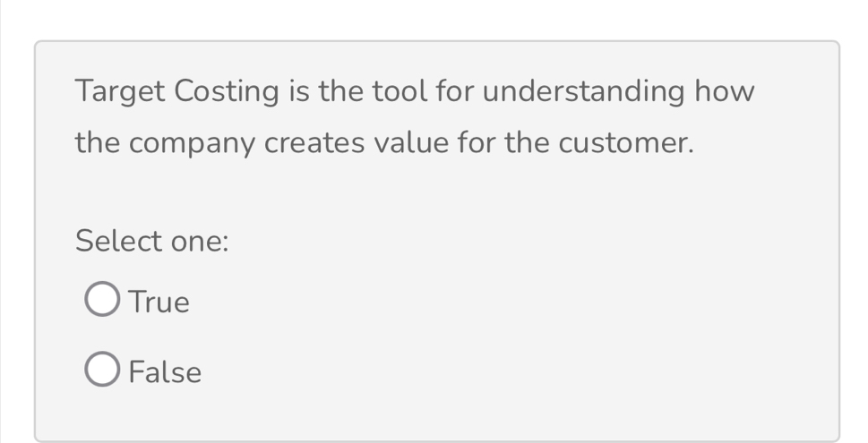Click the "Select one:" prompt text
Screen dimensions: 868x443
coord(152,241)
